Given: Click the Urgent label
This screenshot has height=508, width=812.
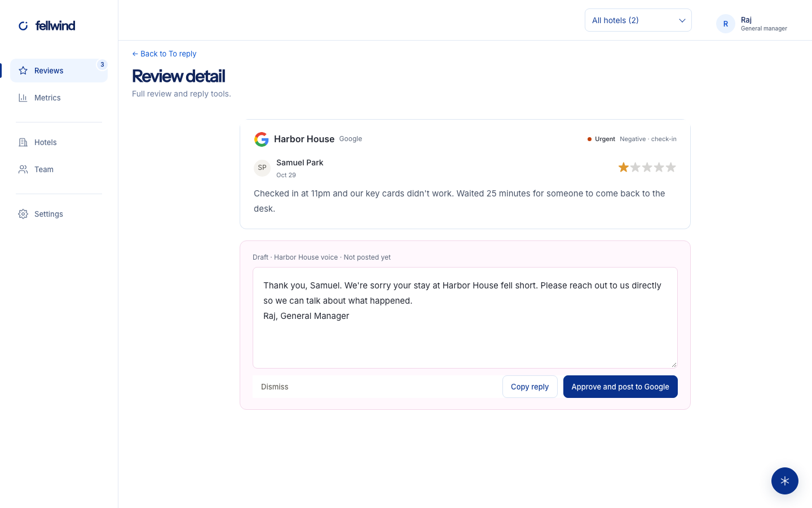Looking at the screenshot, I should [x=605, y=139].
